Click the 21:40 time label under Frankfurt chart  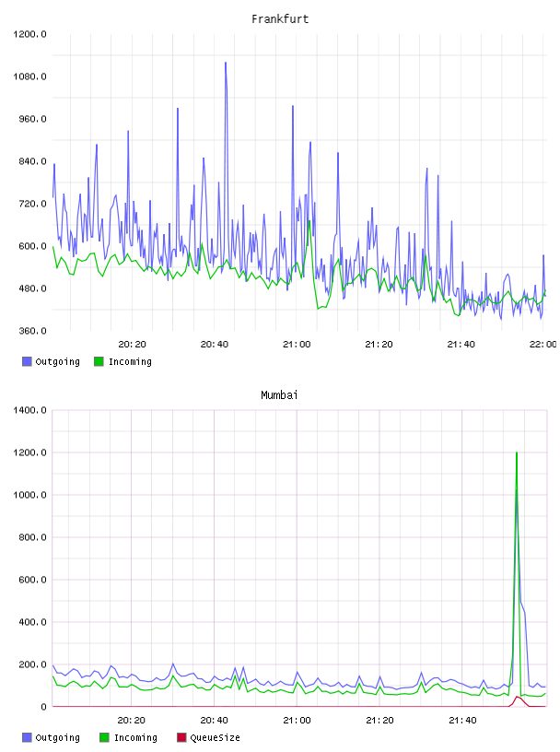[x=461, y=345]
